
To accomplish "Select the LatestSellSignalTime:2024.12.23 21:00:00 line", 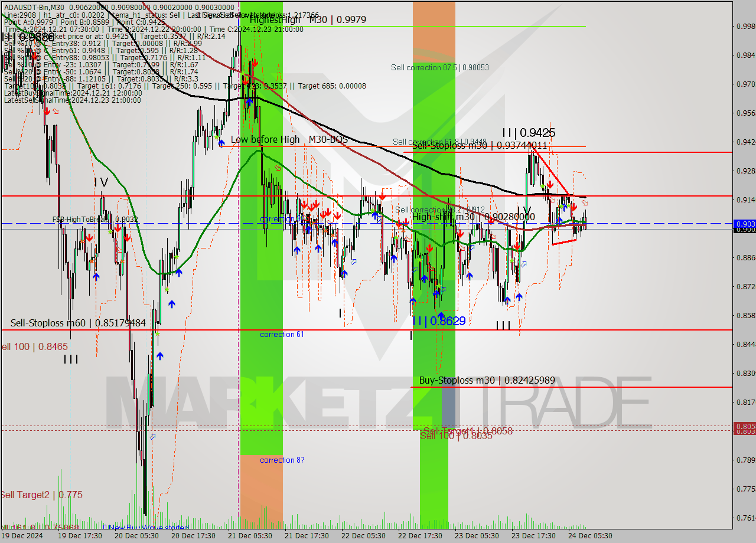I will tap(73, 100).
